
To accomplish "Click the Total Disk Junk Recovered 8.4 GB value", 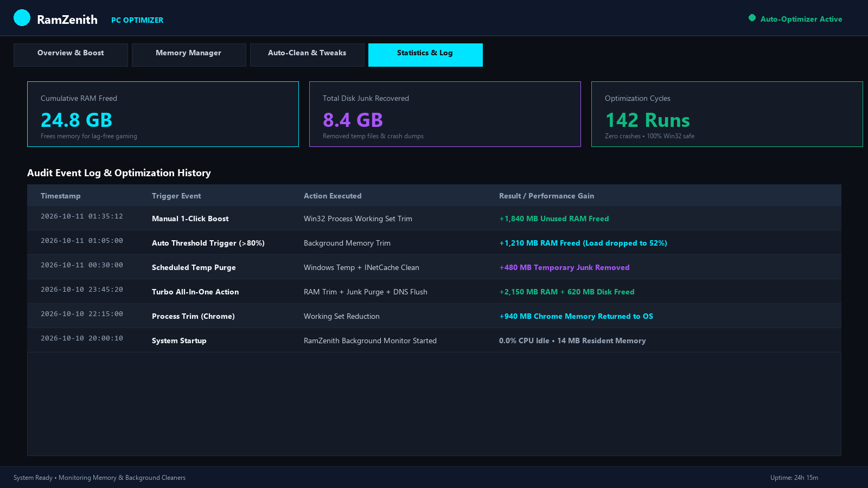I will click(x=353, y=120).
